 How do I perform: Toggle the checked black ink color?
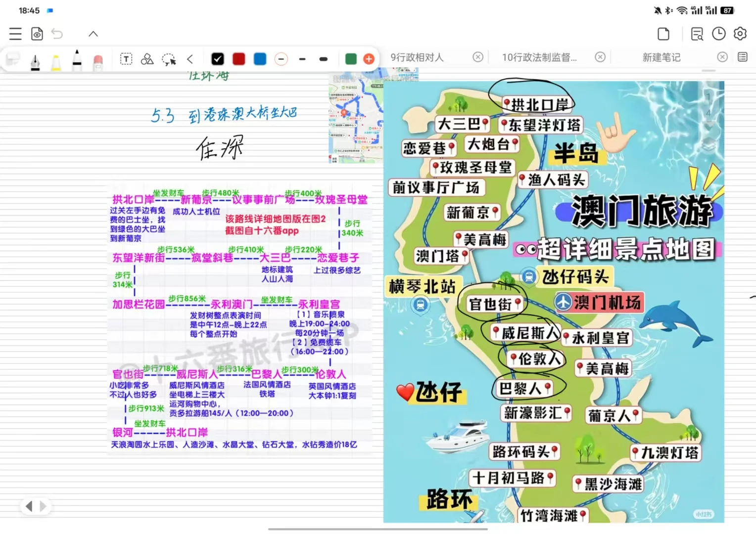tap(218, 59)
